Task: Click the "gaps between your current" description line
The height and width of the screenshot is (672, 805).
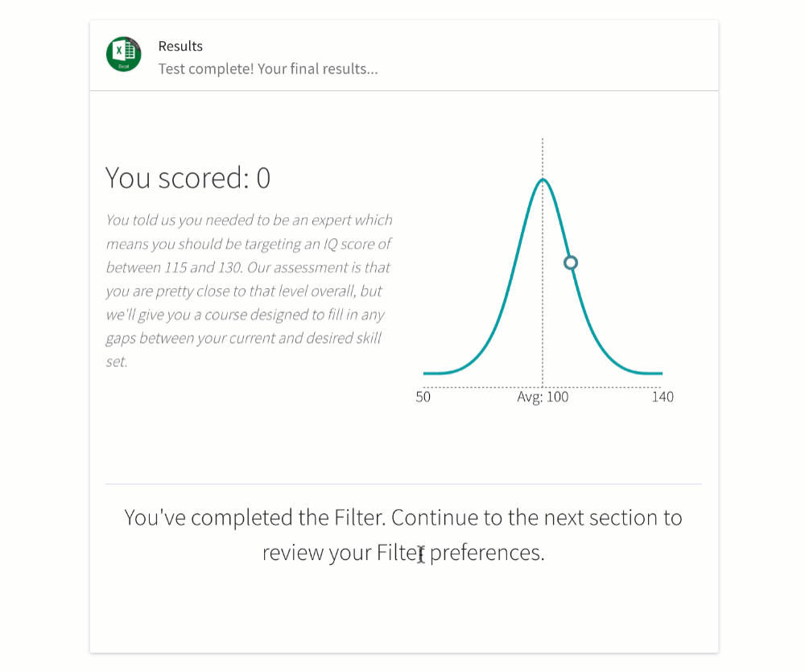Action: pos(201,338)
